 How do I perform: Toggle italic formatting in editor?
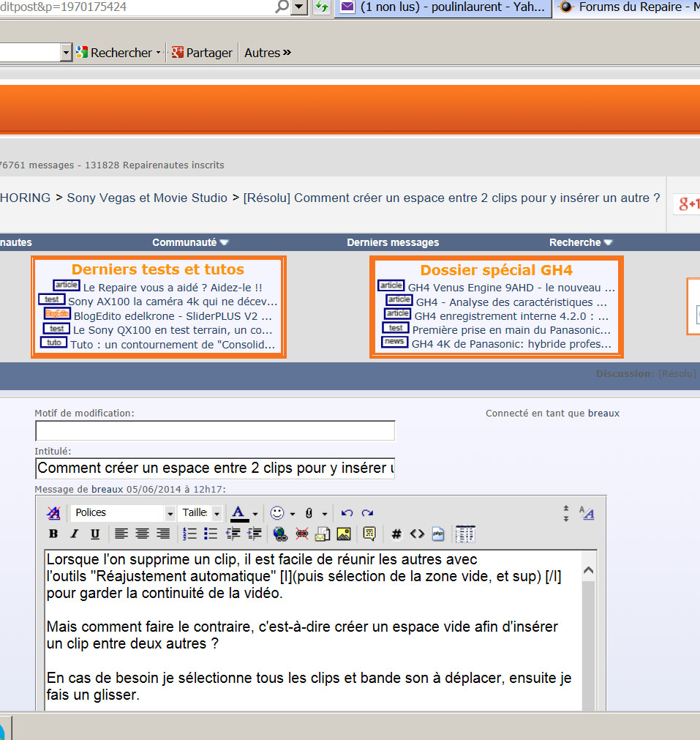tap(74, 534)
